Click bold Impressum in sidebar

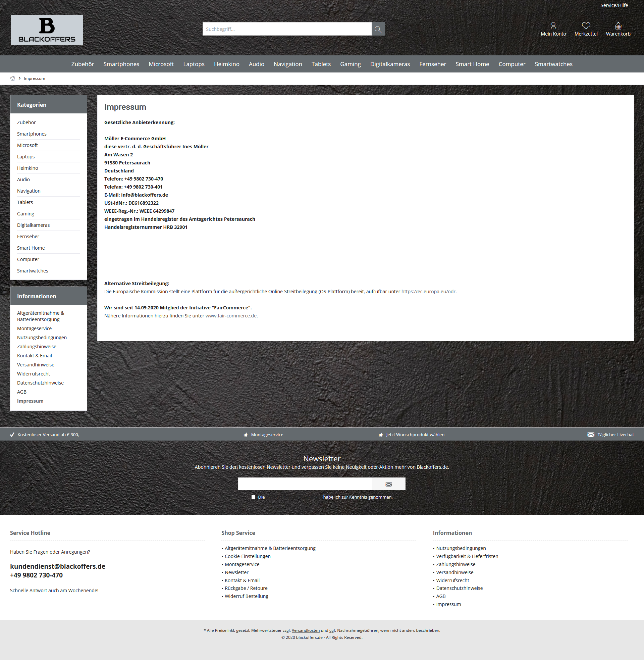(30, 401)
